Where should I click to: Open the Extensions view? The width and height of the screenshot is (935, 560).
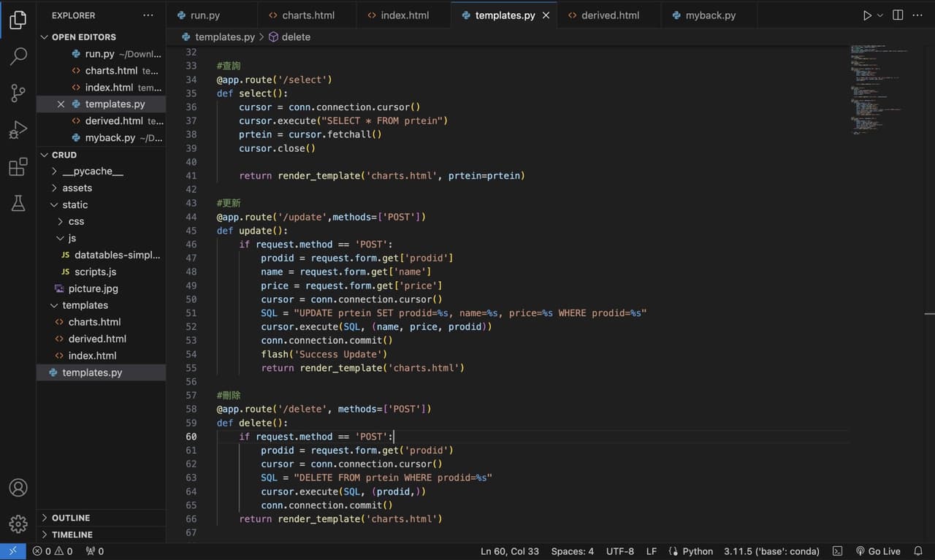click(18, 166)
